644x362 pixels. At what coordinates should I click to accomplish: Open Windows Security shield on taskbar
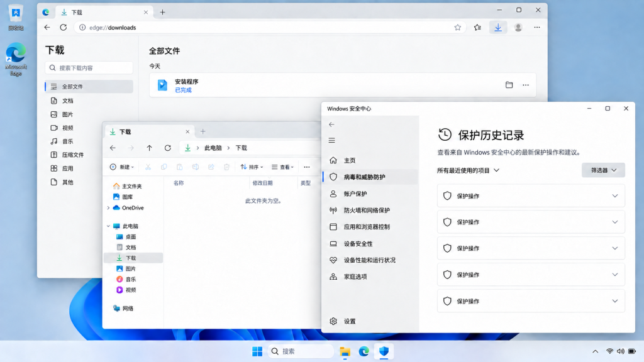(x=384, y=351)
